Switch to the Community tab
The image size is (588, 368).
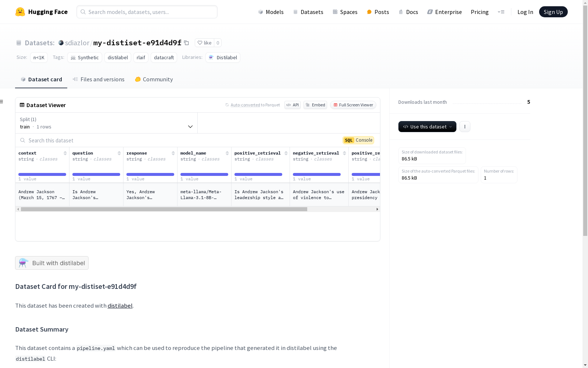click(x=154, y=79)
